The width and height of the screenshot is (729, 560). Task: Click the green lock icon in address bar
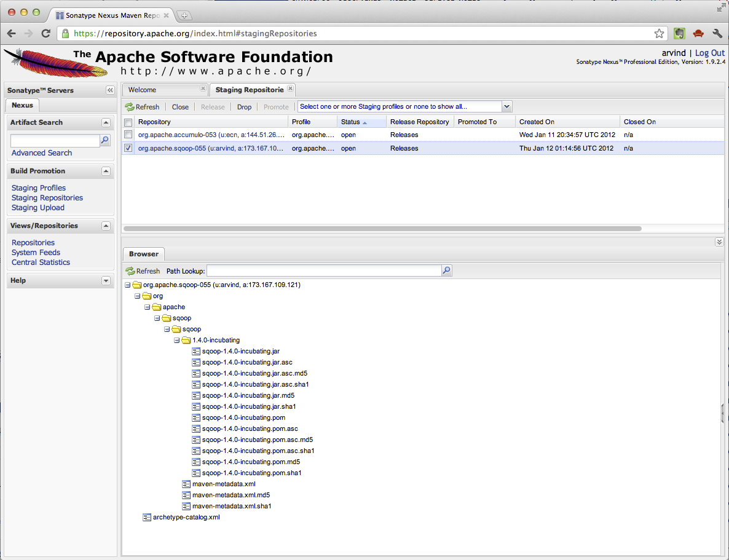pos(66,33)
